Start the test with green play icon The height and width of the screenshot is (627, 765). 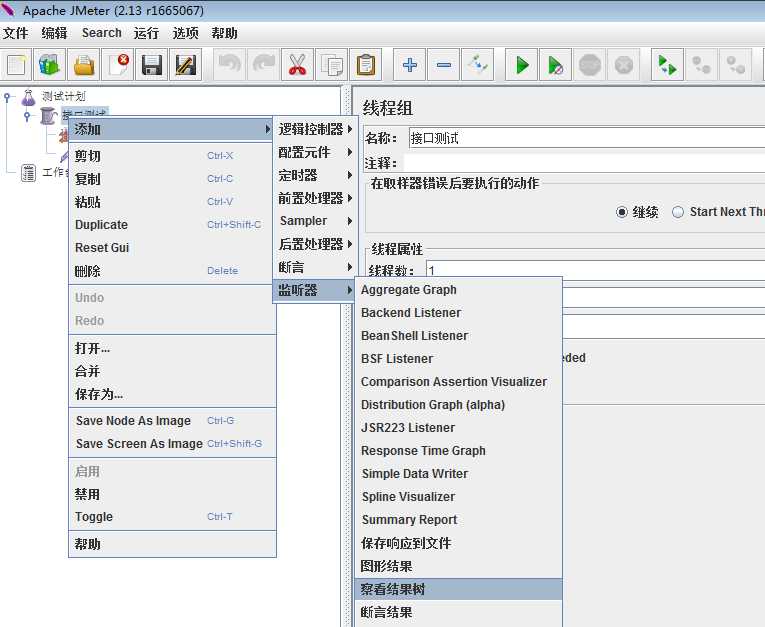point(522,64)
